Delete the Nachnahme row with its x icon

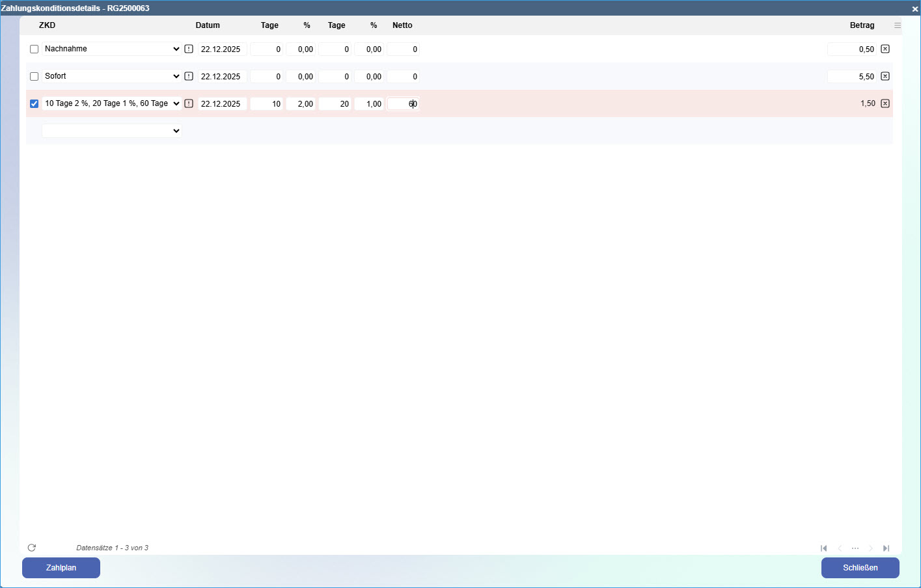[x=885, y=49]
